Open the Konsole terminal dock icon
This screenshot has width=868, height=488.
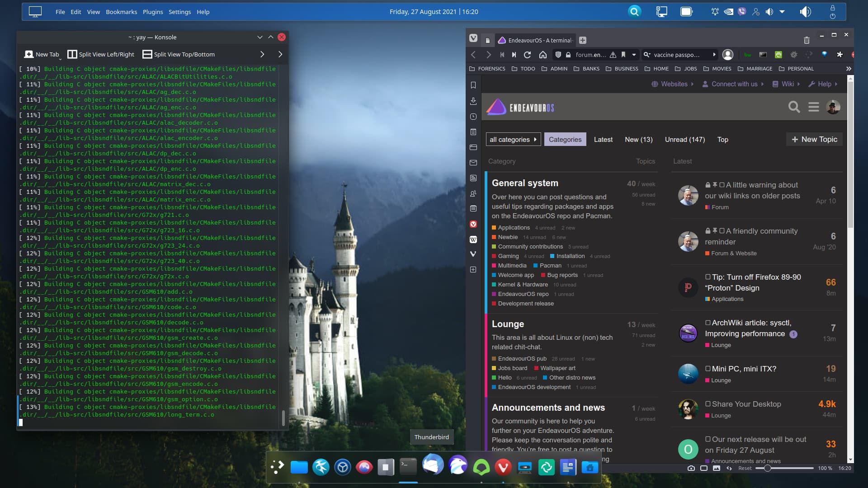click(x=408, y=467)
